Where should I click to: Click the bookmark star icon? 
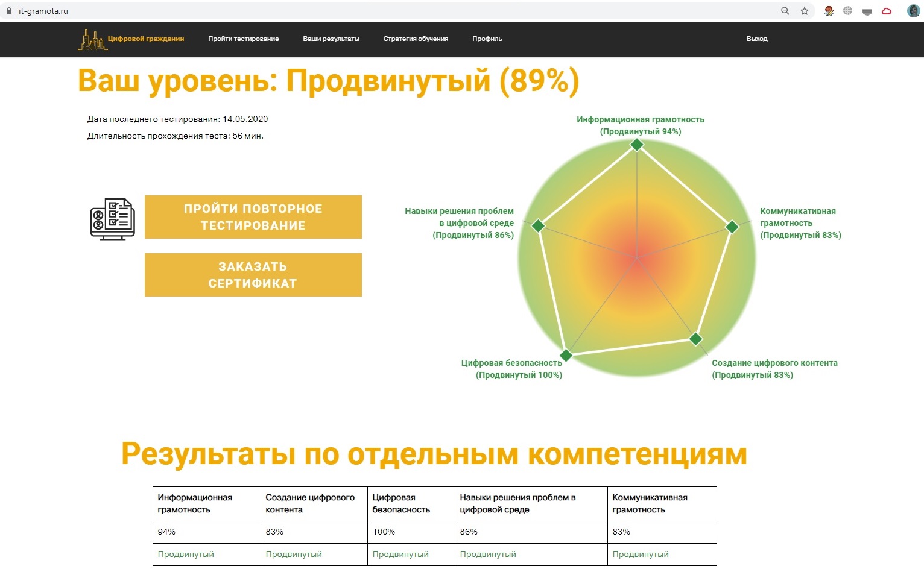[x=804, y=10]
